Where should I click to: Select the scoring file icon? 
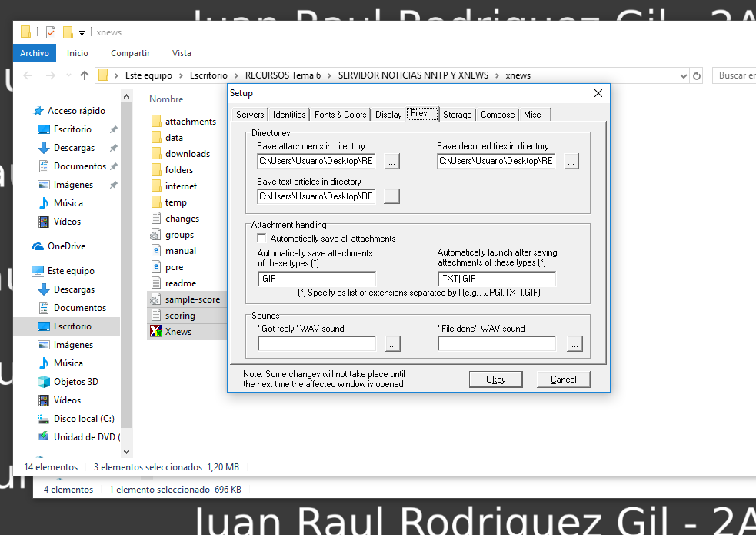pyautogui.click(x=156, y=315)
